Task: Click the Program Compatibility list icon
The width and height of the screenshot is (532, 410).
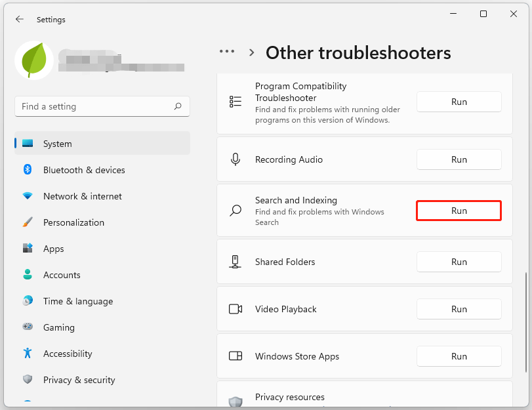Action: tap(235, 102)
